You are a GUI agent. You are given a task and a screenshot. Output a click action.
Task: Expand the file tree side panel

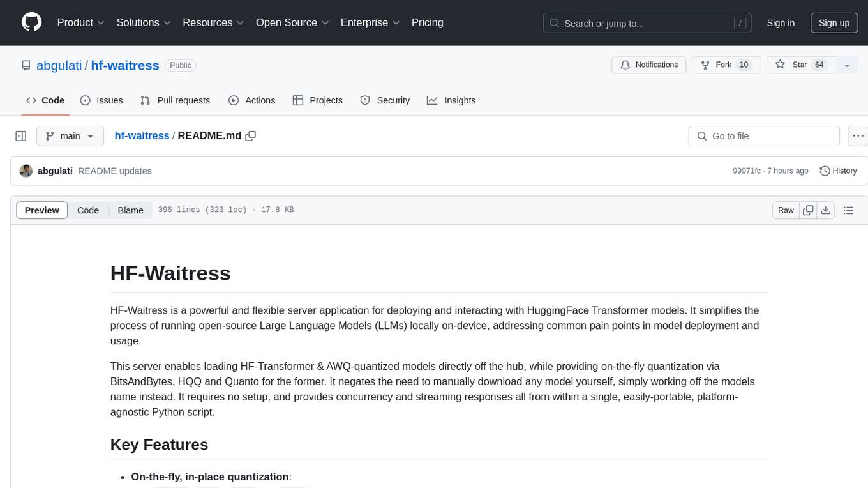21,136
